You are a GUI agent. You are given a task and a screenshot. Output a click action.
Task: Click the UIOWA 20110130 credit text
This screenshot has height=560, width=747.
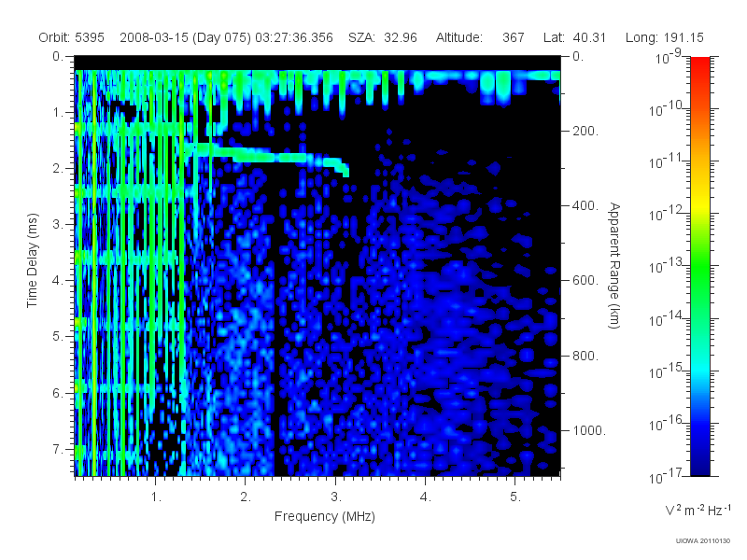[x=703, y=540]
